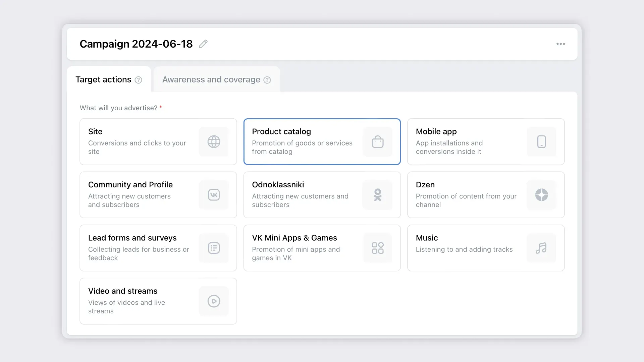
Task: Click the Campaign 2024-06-18 title text
Action: [136, 44]
